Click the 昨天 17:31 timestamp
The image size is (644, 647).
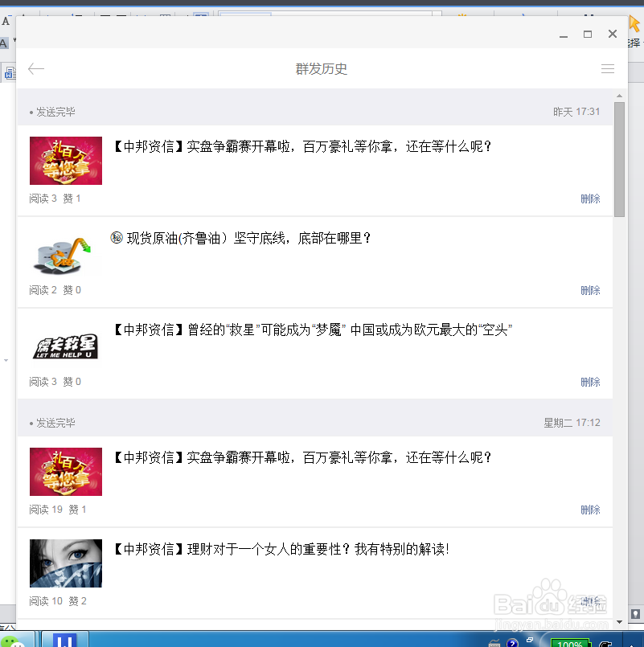pyautogui.click(x=576, y=112)
